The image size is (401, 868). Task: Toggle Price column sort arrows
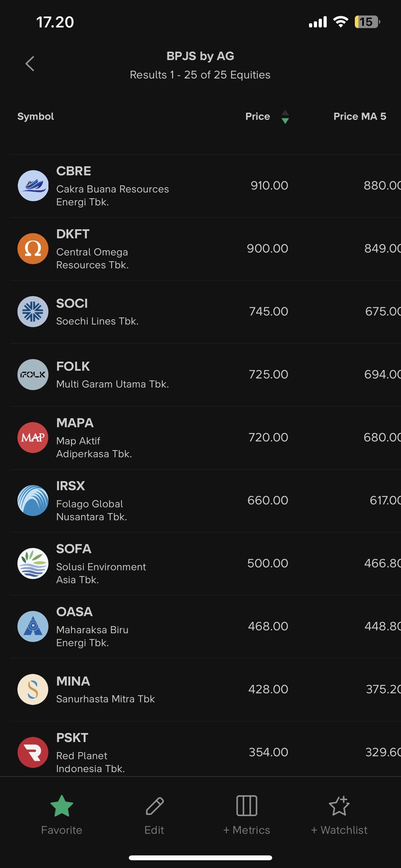click(x=285, y=117)
